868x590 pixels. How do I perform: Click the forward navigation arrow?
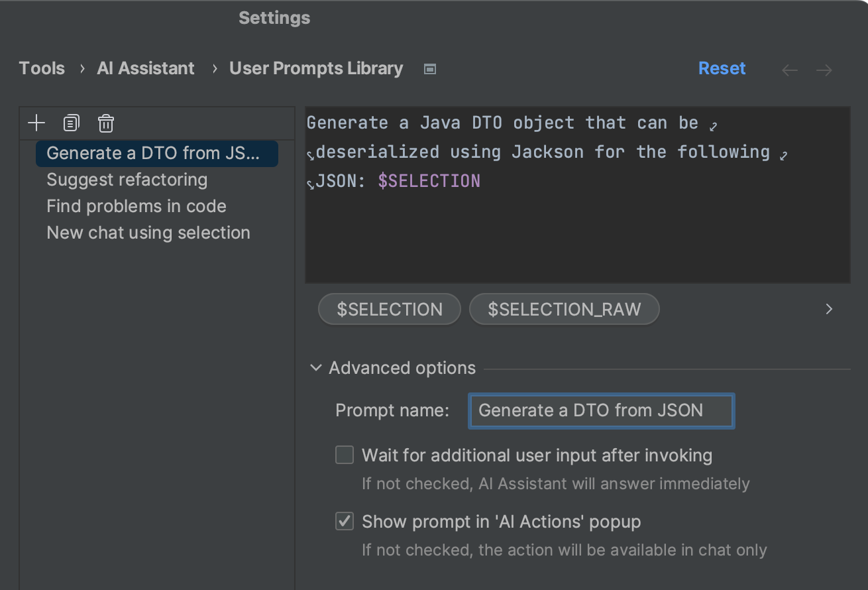pyautogui.click(x=824, y=70)
